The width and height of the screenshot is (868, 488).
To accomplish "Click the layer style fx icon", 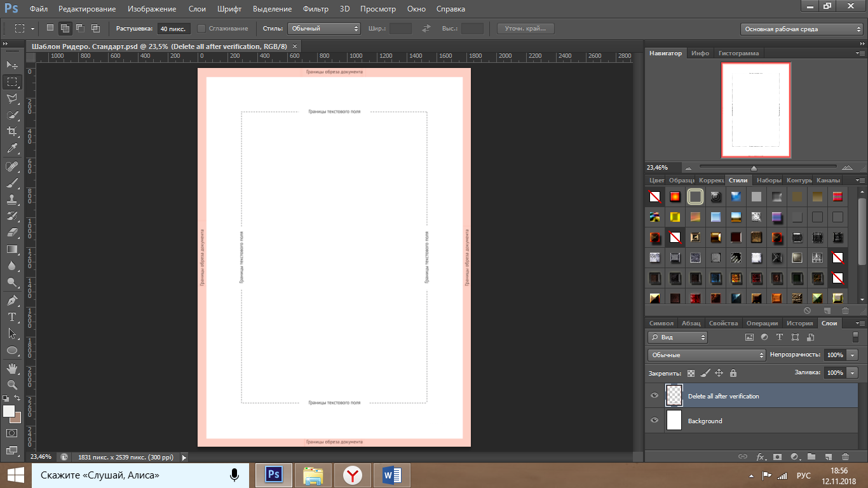I will tap(761, 456).
